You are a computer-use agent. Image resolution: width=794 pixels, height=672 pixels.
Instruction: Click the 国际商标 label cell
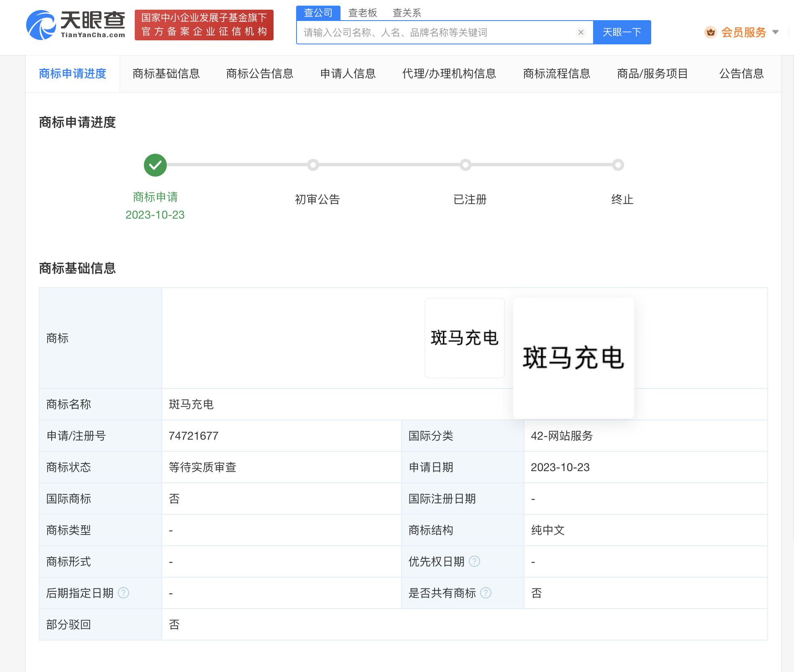(x=100, y=499)
